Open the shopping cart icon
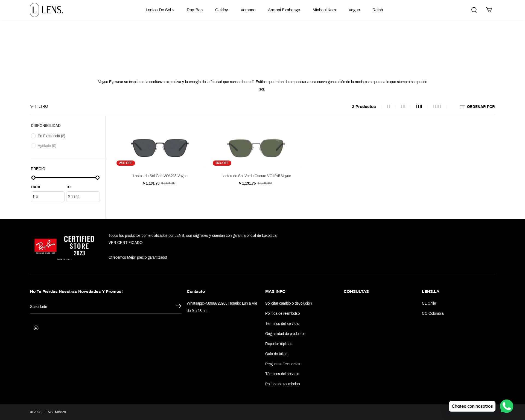 (489, 10)
